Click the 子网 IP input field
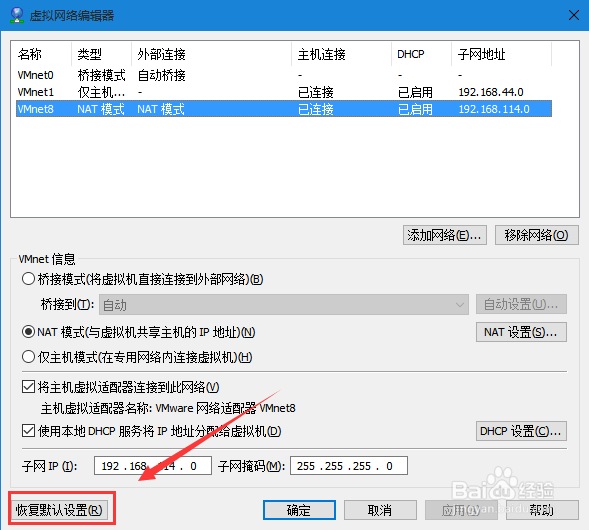Image resolution: width=589 pixels, height=530 pixels. 153,466
